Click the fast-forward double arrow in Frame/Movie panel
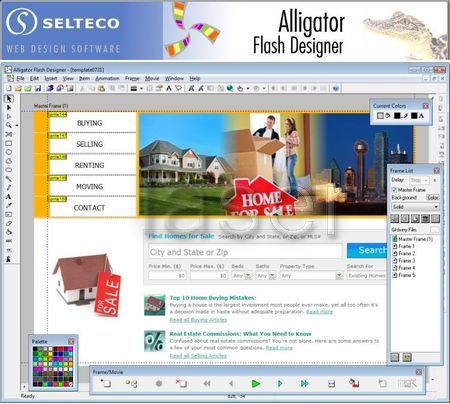Screen dimensions: 450x404 (304, 384)
